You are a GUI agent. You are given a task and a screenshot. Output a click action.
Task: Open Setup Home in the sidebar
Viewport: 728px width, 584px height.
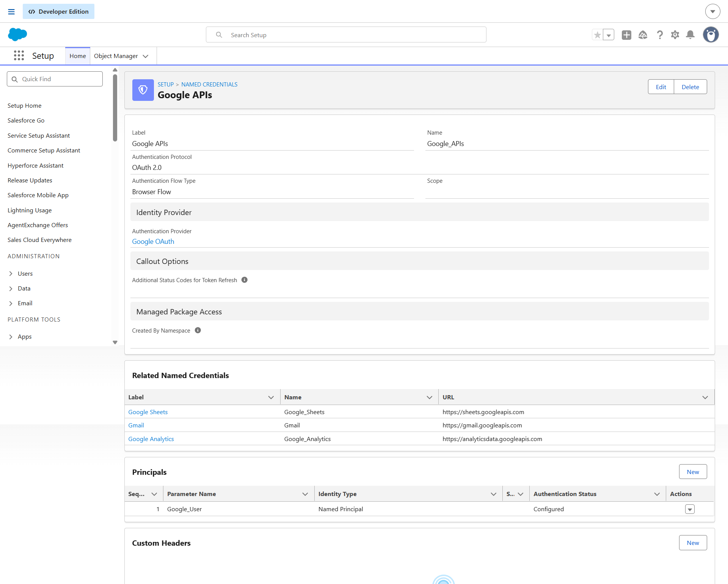coord(25,106)
